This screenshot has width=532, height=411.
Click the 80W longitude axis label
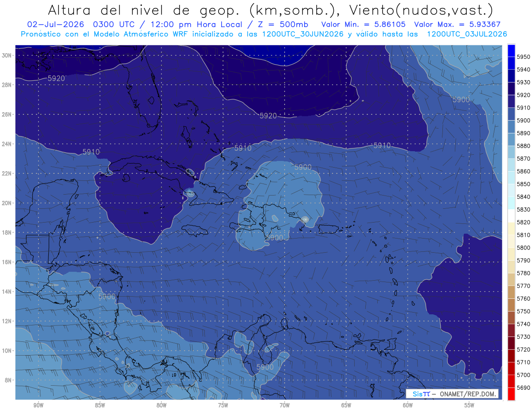pyautogui.click(x=161, y=405)
